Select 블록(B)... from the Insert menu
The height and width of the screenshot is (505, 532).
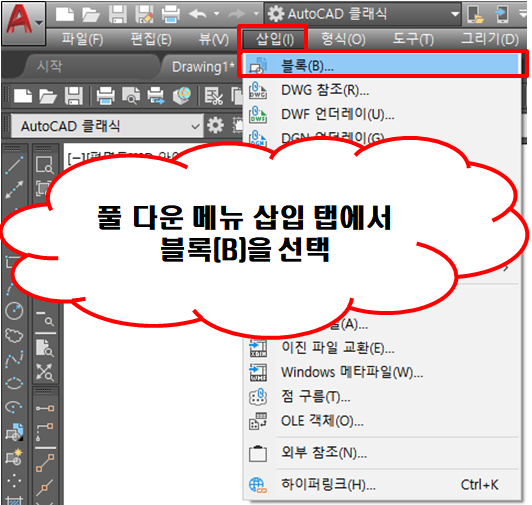click(382, 65)
